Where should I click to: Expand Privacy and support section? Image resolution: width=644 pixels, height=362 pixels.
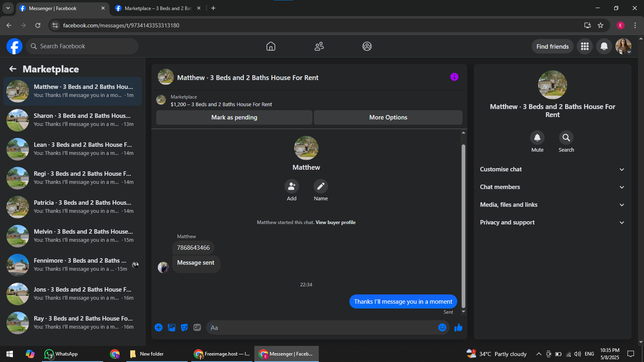pos(552,222)
